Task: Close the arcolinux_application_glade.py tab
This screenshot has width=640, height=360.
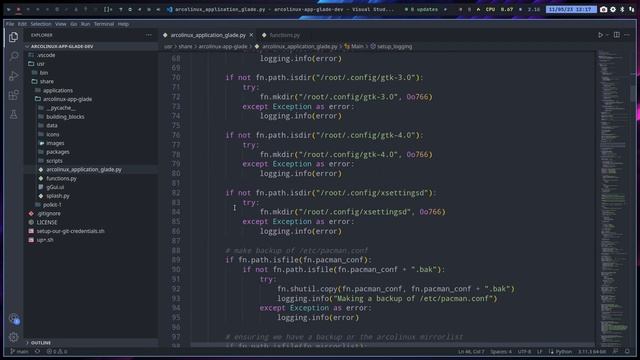Action: 251,35
